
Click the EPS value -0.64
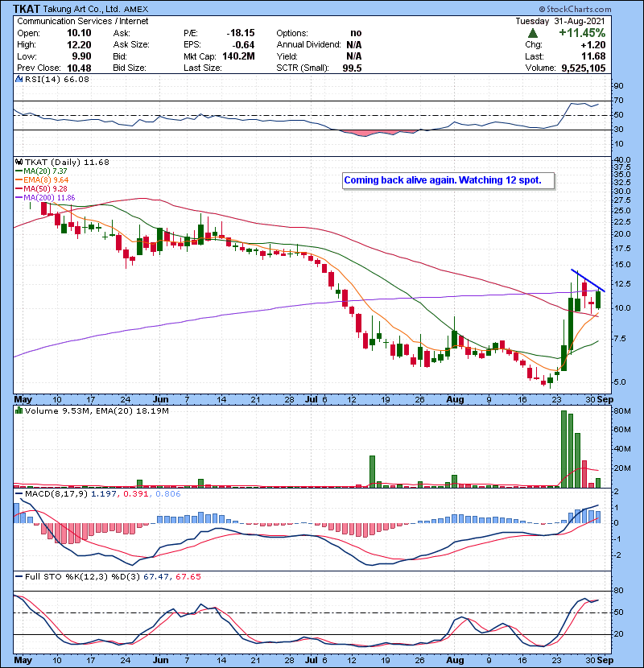pos(243,45)
